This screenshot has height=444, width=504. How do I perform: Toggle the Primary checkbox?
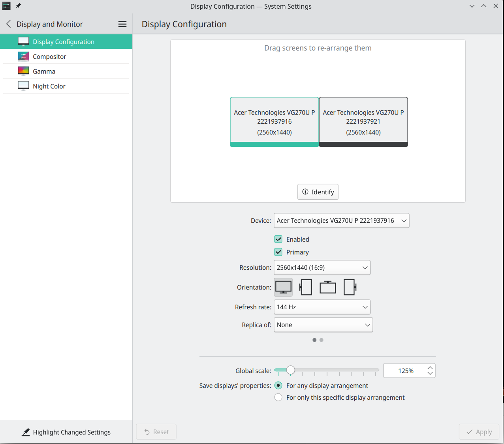click(278, 252)
